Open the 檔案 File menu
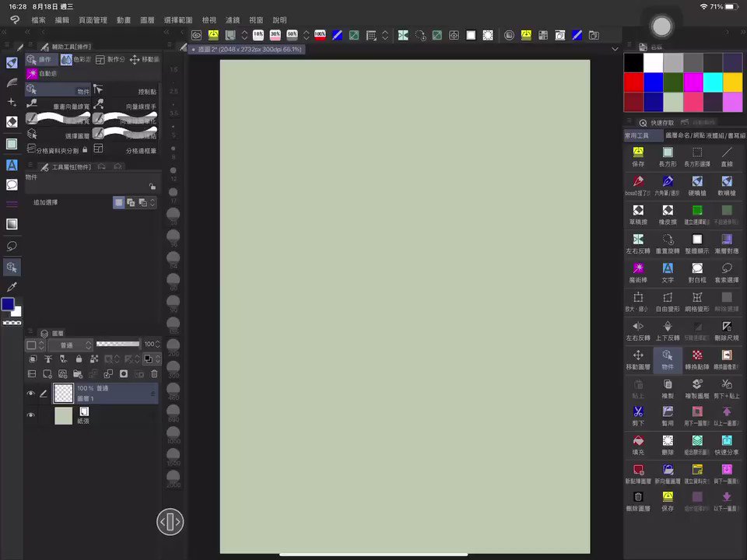Screen dimensions: 747x560 (39, 20)
